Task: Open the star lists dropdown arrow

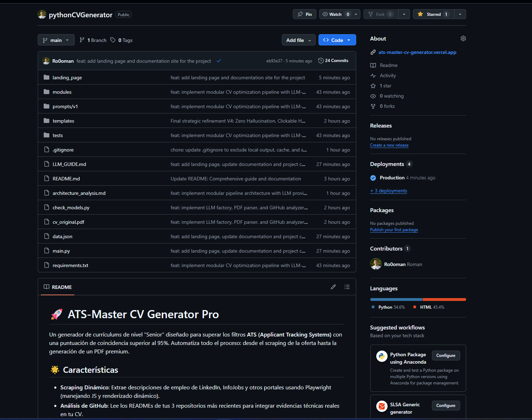Action: point(460,14)
